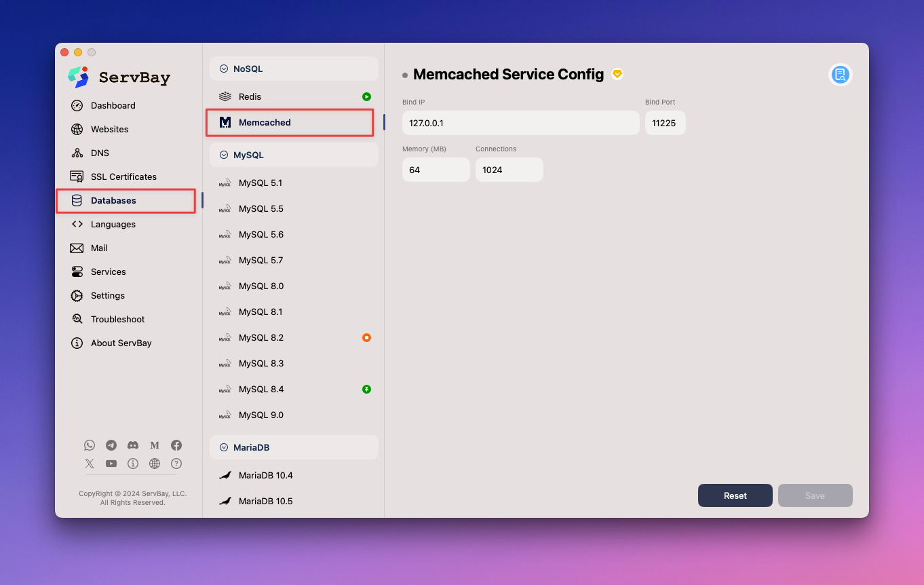924x585 pixels.
Task: Collapse the NoSQL group chevron
Action: pos(223,69)
